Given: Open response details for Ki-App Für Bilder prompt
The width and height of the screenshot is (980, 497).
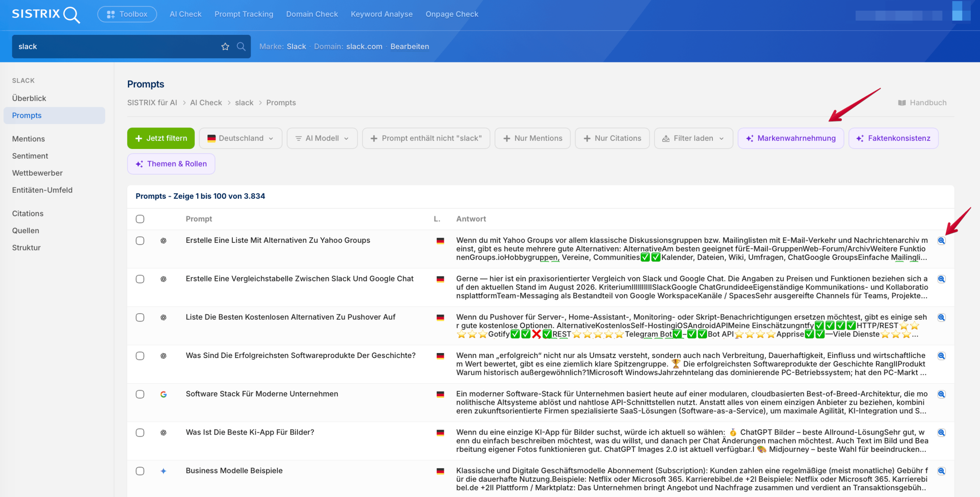Looking at the screenshot, I should click(941, 432).
